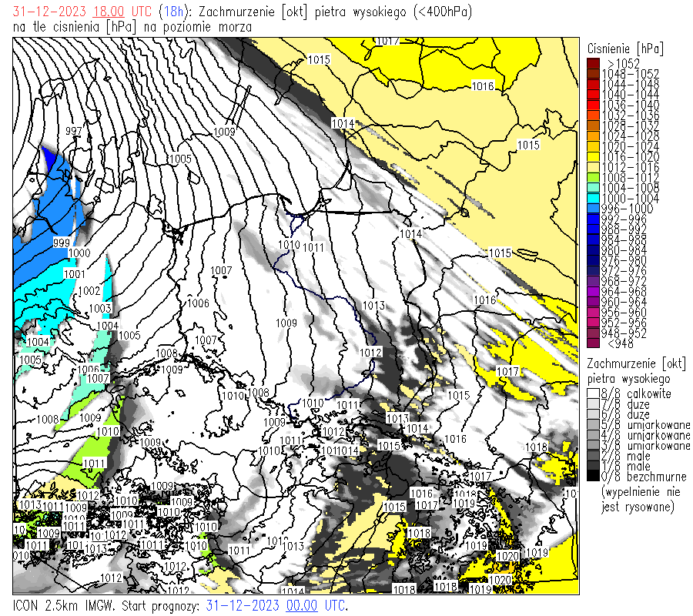693x616 pixels.
Task: Click the 997 isobar label on the map
Action: click(x=74, y=131)
